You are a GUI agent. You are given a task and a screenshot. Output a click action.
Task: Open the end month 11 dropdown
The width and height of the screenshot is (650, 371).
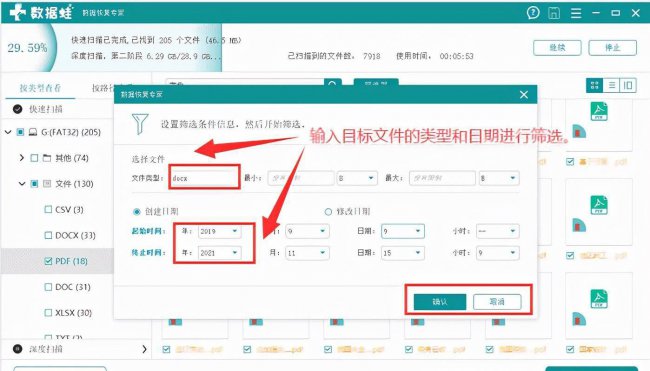pos(307,252)
